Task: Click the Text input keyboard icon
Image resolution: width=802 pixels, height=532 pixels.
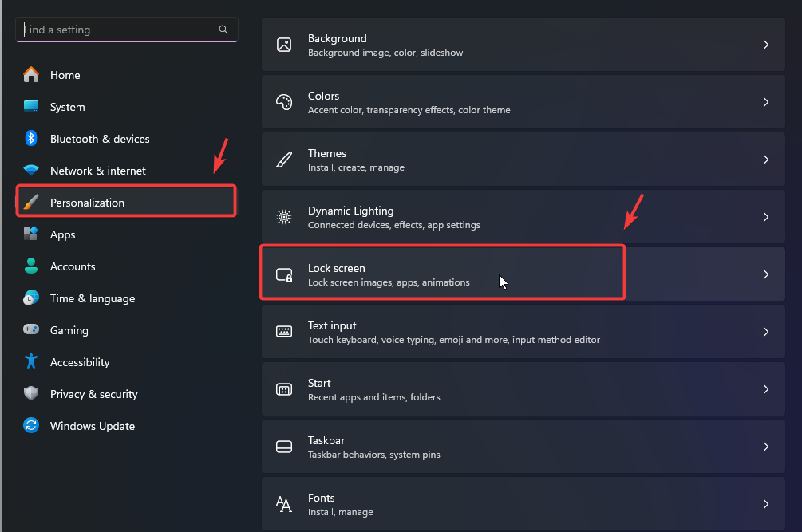Action: point(284,332)
